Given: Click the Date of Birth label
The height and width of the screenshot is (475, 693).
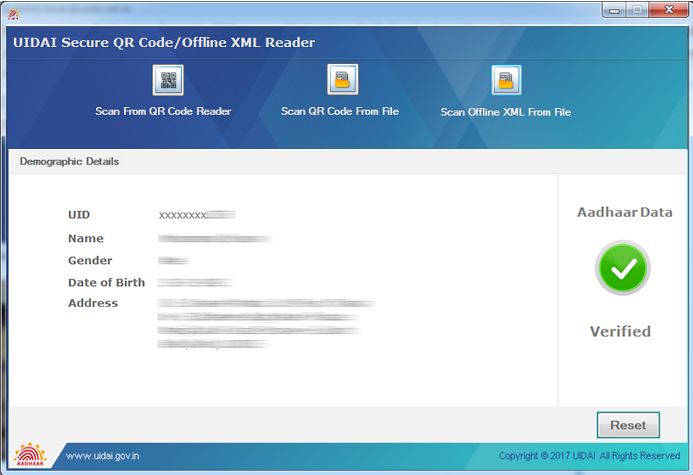Looking at the screenshot, I should tap(107, 283).
